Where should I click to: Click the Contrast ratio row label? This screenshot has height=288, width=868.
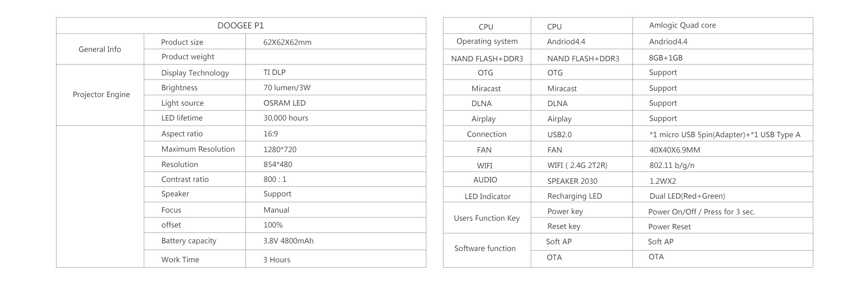[x=185, y=179]
